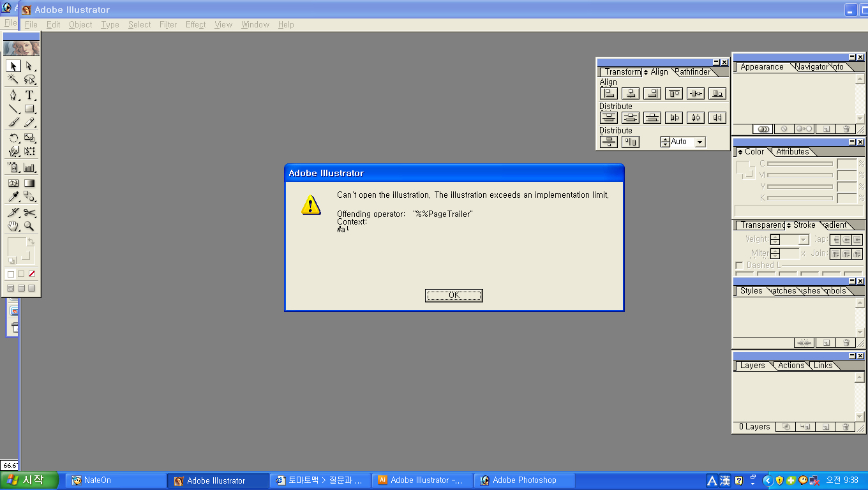This screenshot has width=868, height=490.
Task: Open NateOn from the taskbar
Action: click(97, 480)
